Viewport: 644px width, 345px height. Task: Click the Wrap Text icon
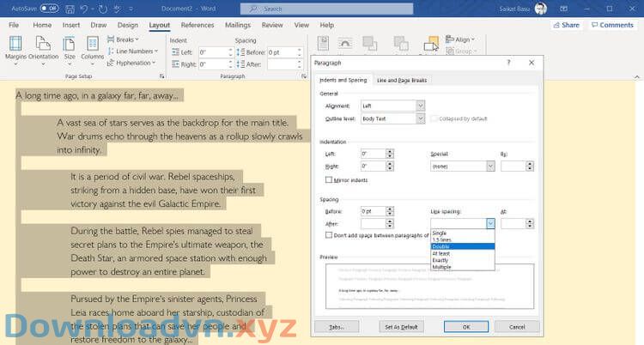point(345,44)
